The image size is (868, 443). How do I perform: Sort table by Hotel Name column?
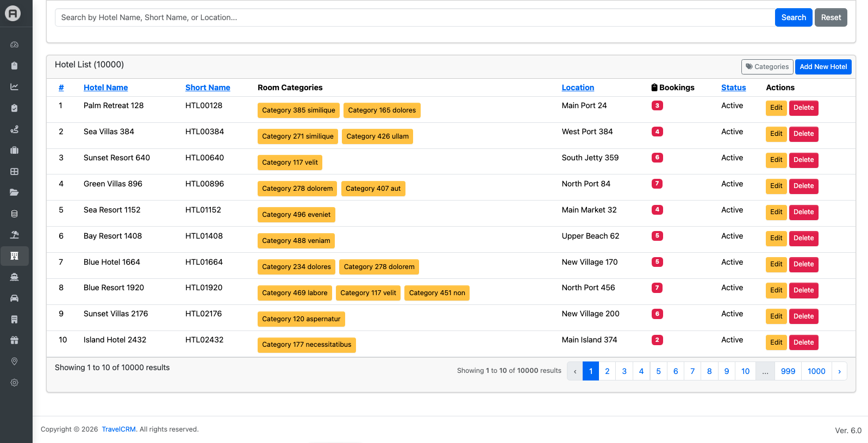tap(105, 88)
